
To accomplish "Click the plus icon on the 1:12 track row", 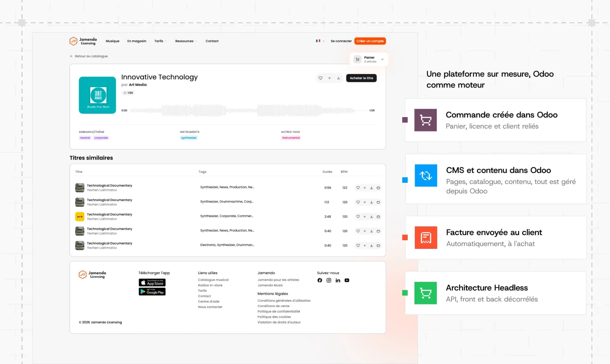I will coord(365,202).
